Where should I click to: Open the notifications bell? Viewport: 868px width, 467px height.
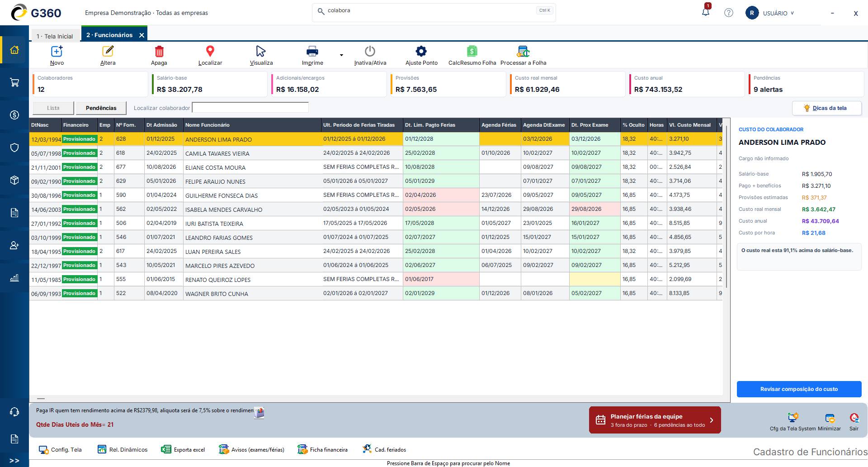pos(706,12)
